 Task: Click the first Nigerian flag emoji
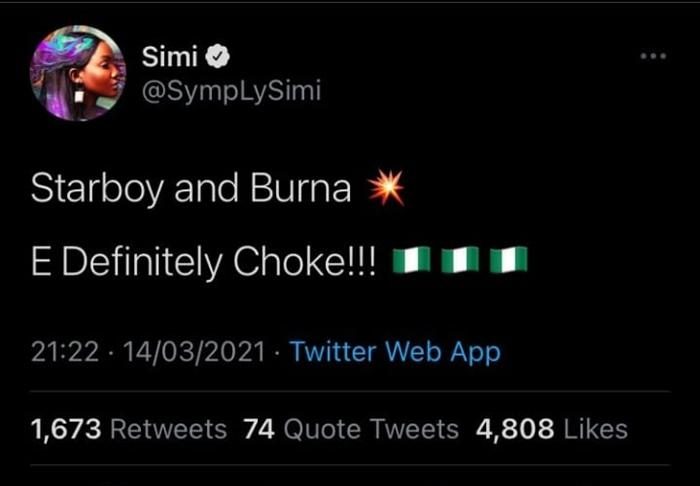(x=411, y=262)
